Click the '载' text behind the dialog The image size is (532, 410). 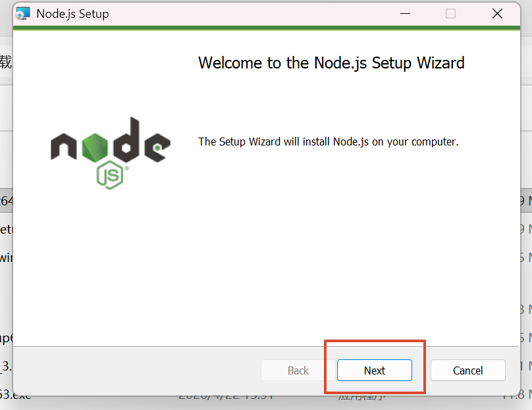[6, 62]
